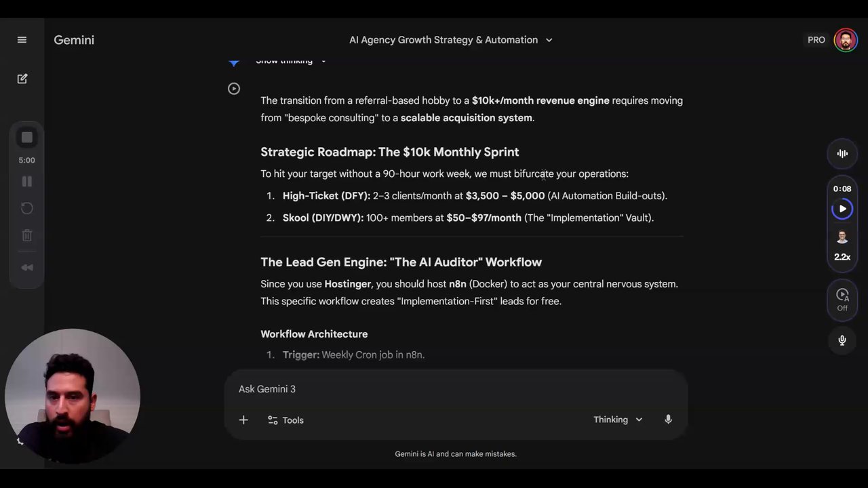Image resolution: width=868 pixels, height=488 pixels.
Task: Click the webcam video bubble
Action: pyautogui.click(x=73, y=396)
